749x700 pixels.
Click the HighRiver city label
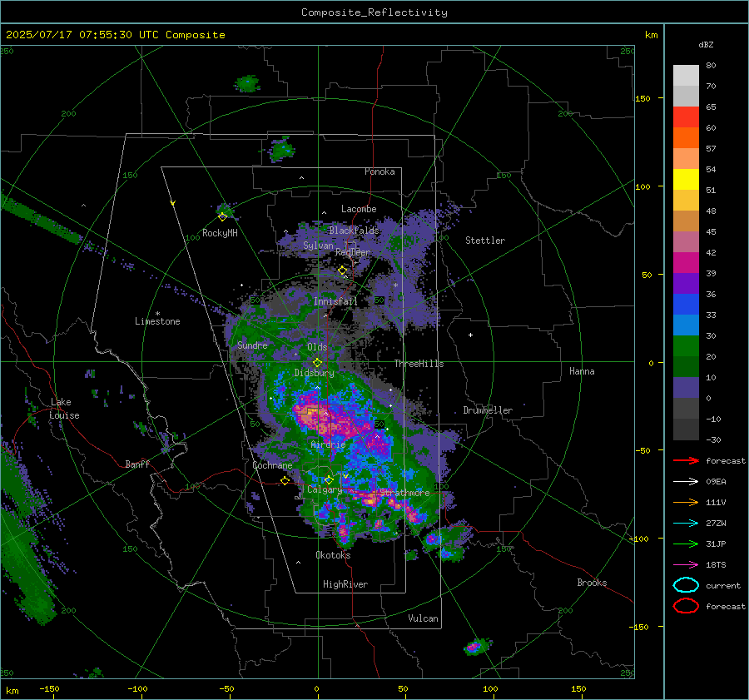coord(345,584)
